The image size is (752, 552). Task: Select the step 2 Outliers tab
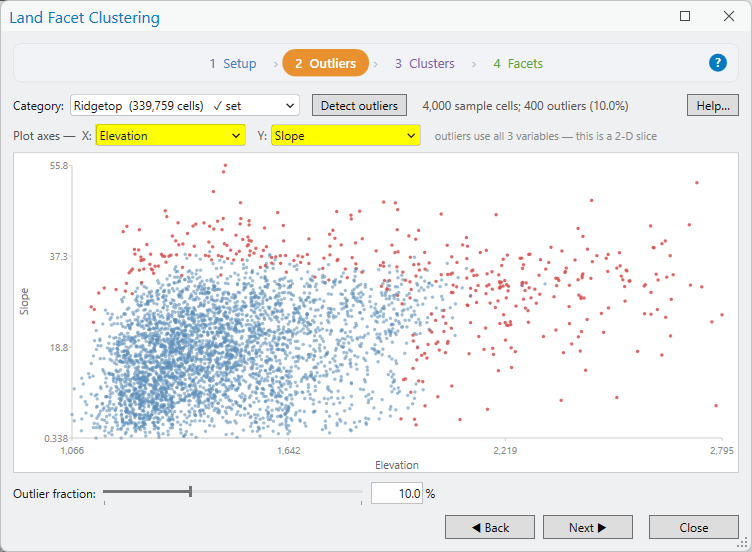[x=326, y=63]
